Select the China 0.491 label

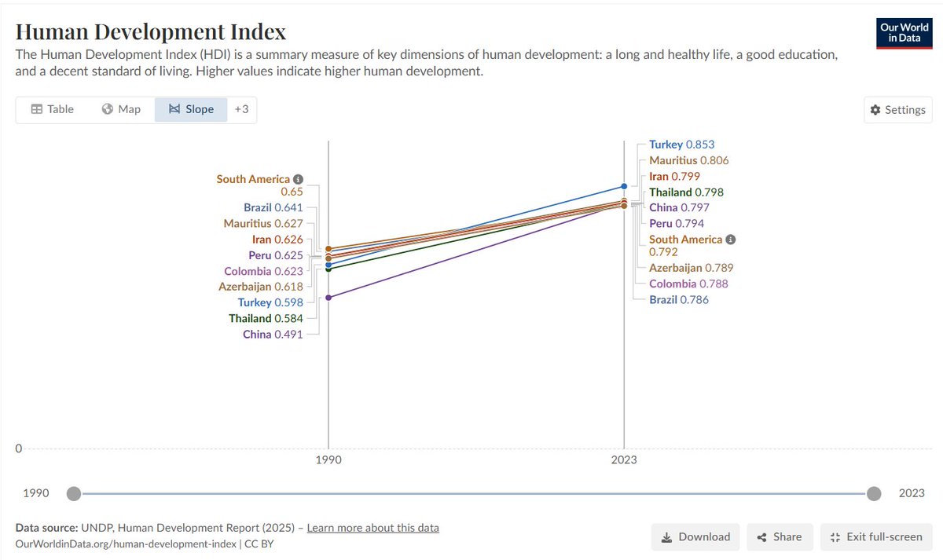click(x=273, y=335)
